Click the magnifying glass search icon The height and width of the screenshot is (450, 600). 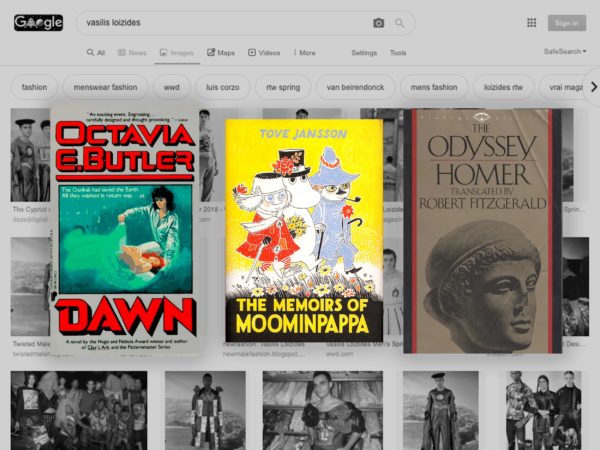click(399, 23)
